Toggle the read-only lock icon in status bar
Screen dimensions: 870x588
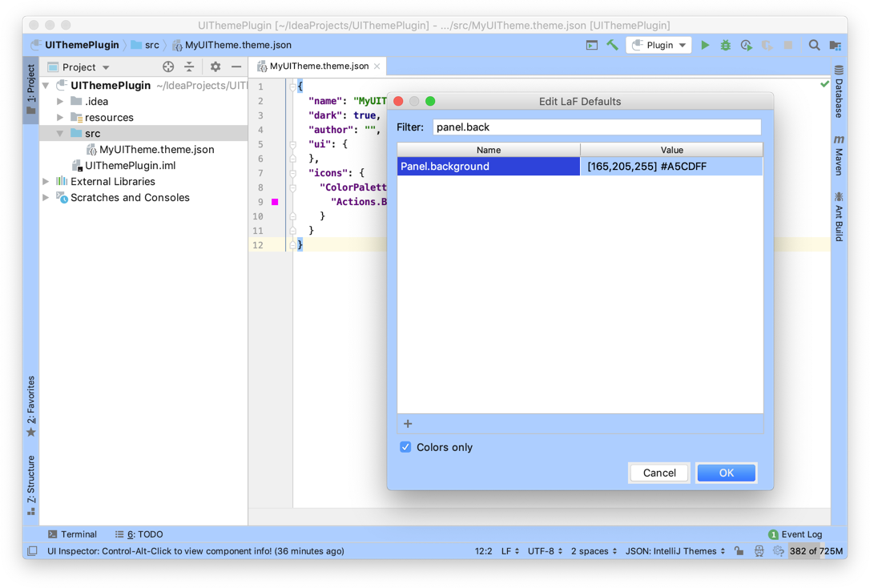[x=739, y=551]
